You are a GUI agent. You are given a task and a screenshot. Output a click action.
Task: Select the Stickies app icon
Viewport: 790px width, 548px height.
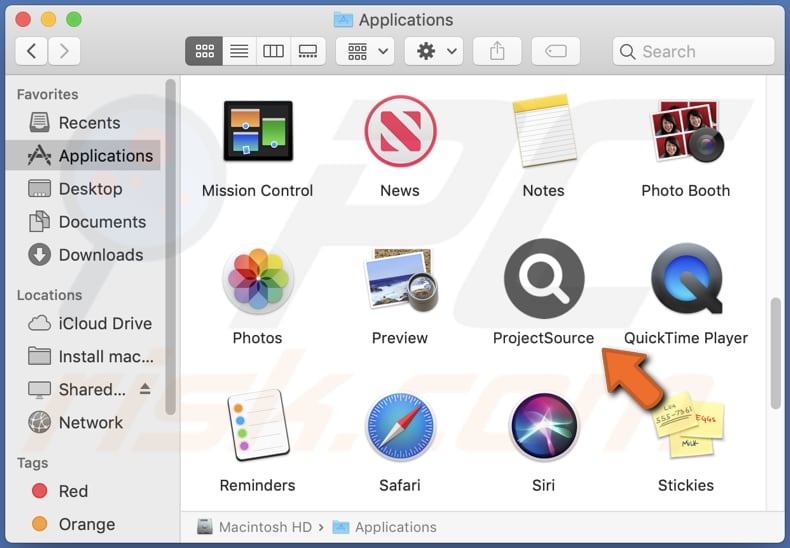point(688,426)
